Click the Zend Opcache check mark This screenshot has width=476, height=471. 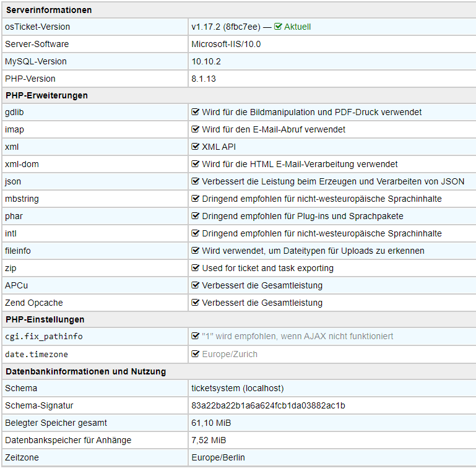click(196, 303)
